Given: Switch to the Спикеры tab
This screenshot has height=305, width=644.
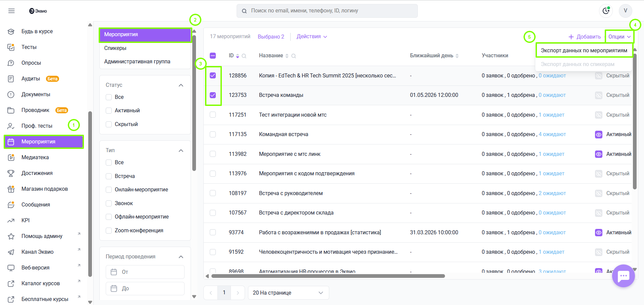Looking at the screenshot, I should point(115,48).
